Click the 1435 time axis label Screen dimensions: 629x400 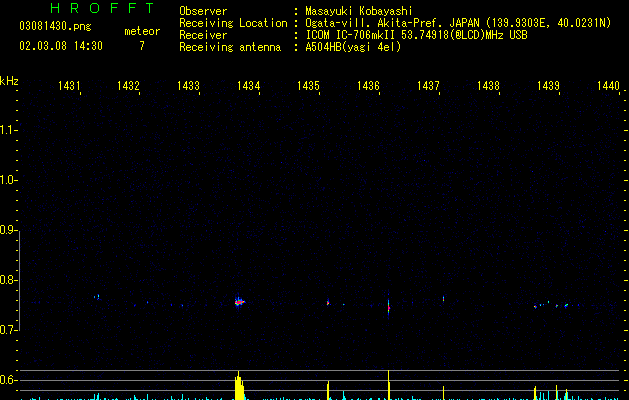coord(308,86)
